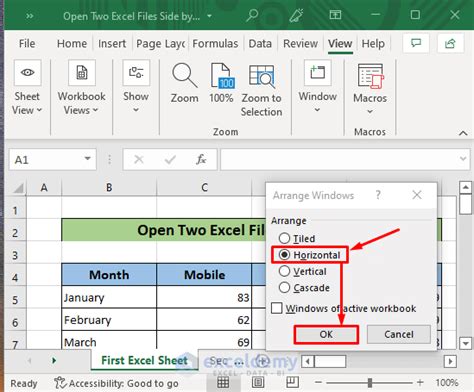Select the February cell
Viewport: 474px width, 392px height.
[109, 320]
